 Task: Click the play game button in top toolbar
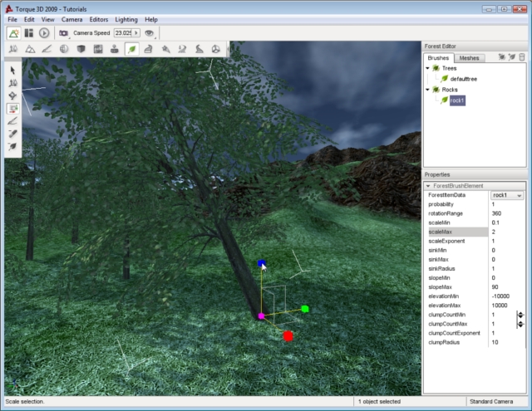44,33
